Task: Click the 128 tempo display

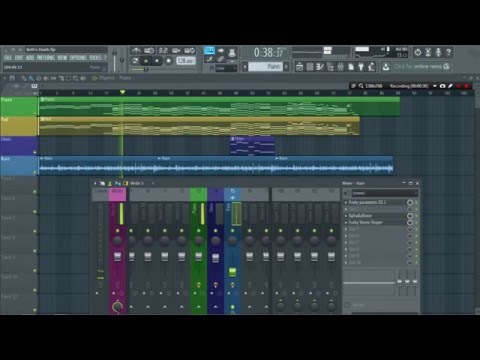Action: [186, 61]
